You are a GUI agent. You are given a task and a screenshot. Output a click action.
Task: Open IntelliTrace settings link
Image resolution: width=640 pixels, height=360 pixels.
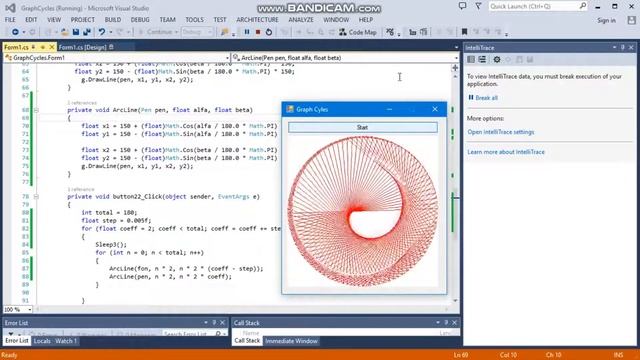tap(501, 132)
